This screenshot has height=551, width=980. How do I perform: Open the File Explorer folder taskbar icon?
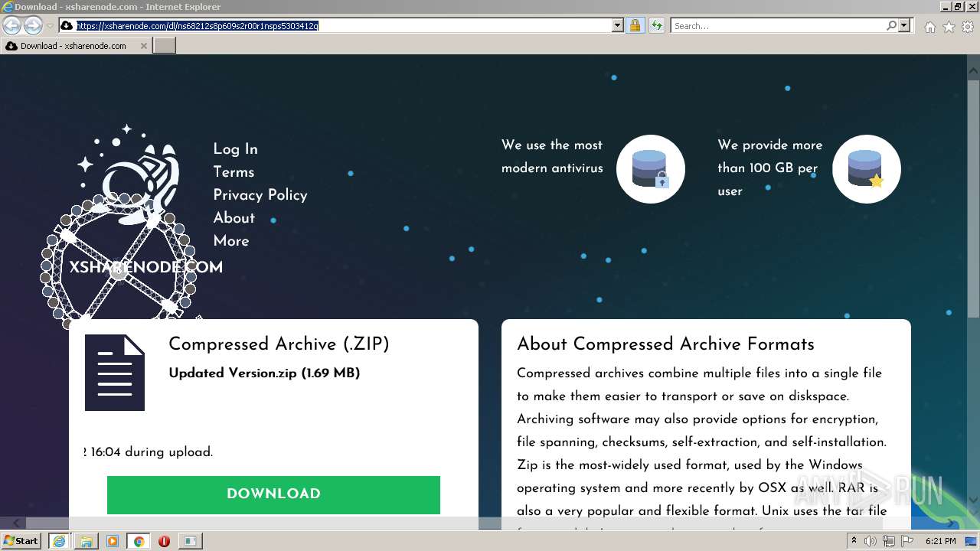coord(86,541)
